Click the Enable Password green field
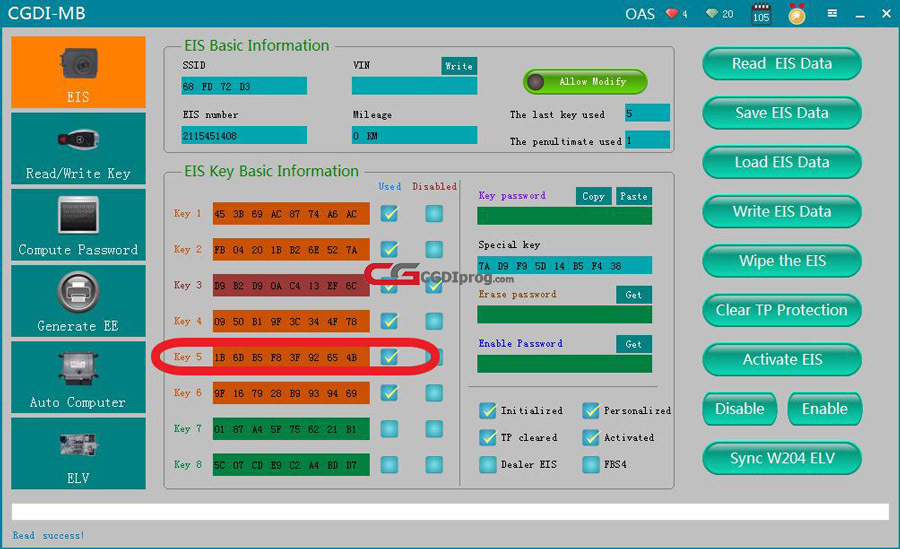Image resolution: width=900 pixels, height=549 pixels. (x=565, y=364)
